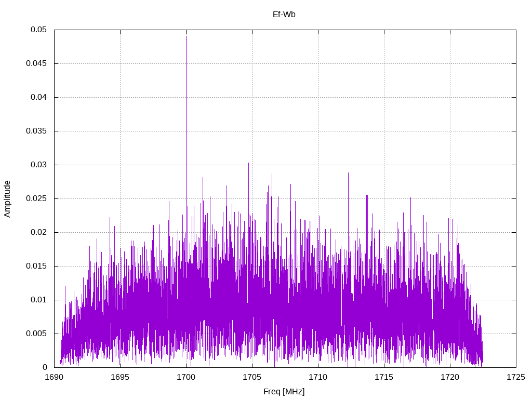Click the y-axis tick label 0.01
532x399 pixels.
click(38, 300)
